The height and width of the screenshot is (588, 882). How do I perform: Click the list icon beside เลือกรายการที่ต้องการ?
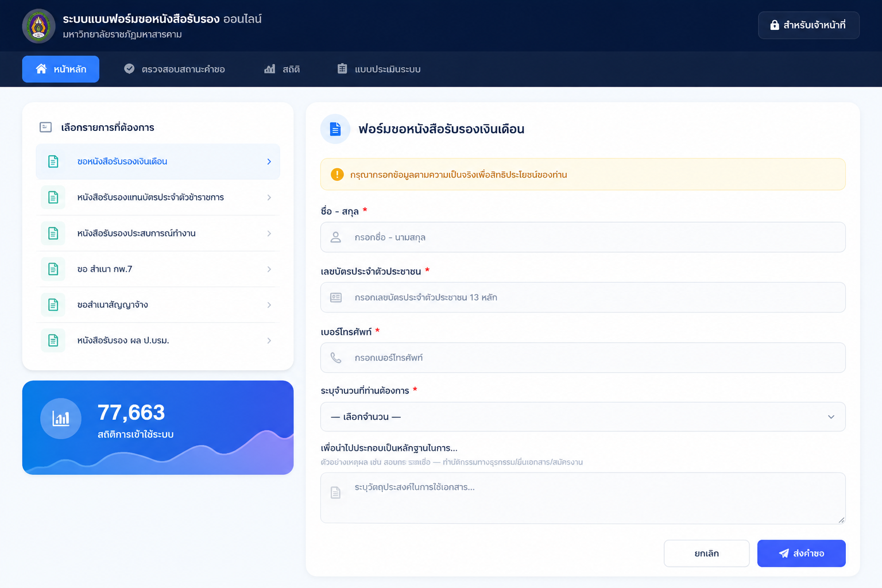tap(46, 127)
